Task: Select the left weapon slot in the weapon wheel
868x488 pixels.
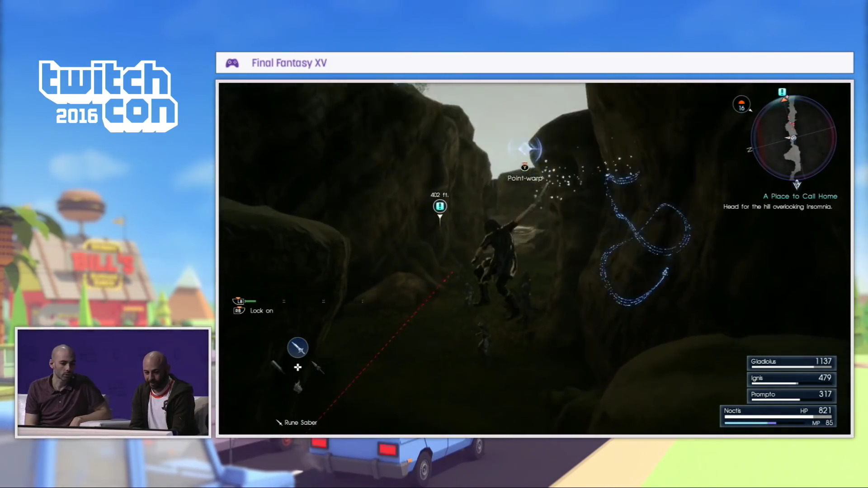Action: tap(277, 367)
